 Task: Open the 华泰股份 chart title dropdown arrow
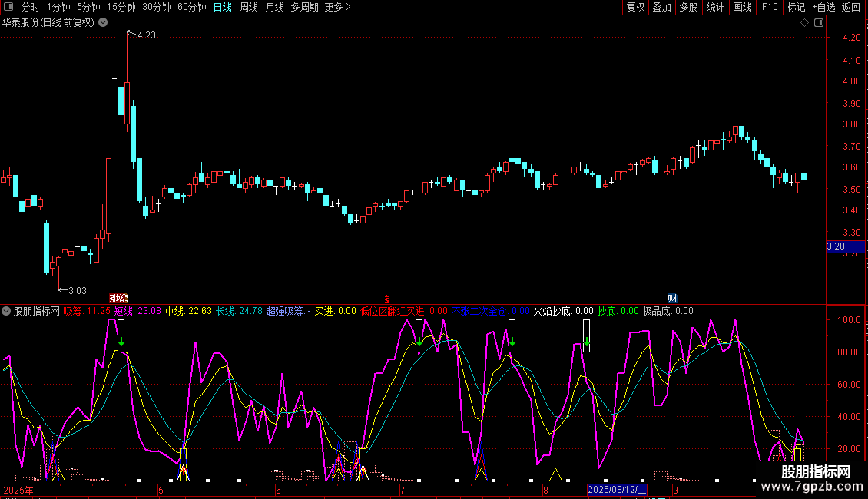[103, 23]
